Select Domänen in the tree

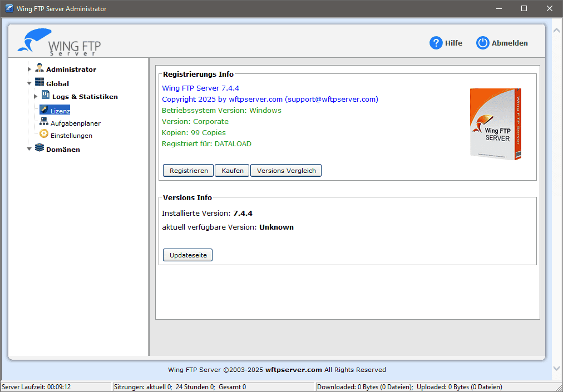(63, 150)
